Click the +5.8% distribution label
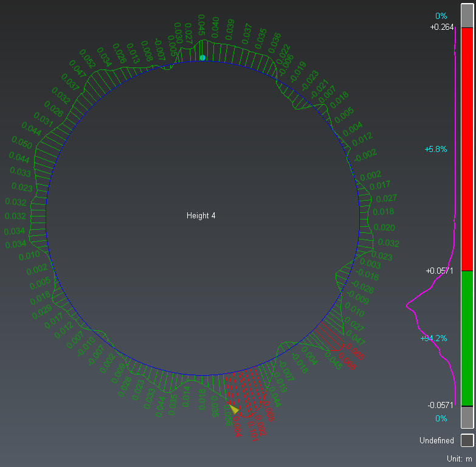The image size is (476, 467). click(436, 149)
